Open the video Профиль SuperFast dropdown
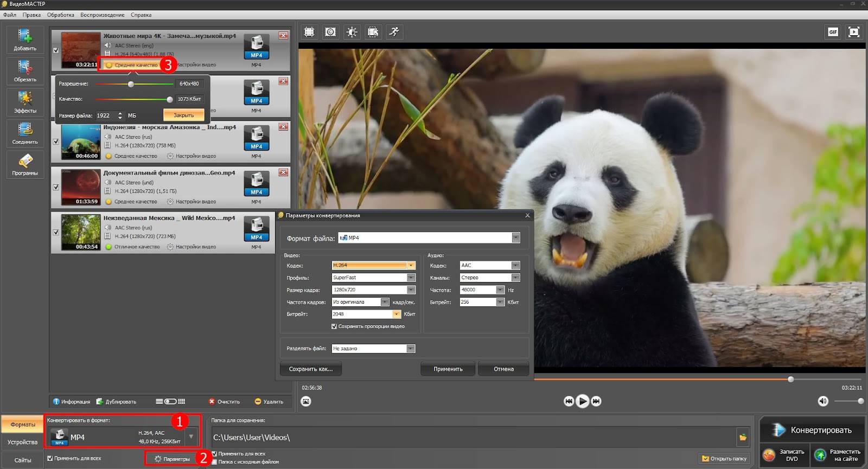868x469 pixels. point(411,278)
